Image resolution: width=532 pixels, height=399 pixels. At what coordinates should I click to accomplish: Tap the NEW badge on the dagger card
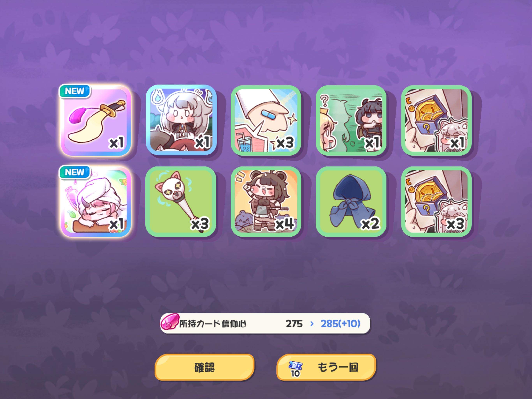pos(75,91)
